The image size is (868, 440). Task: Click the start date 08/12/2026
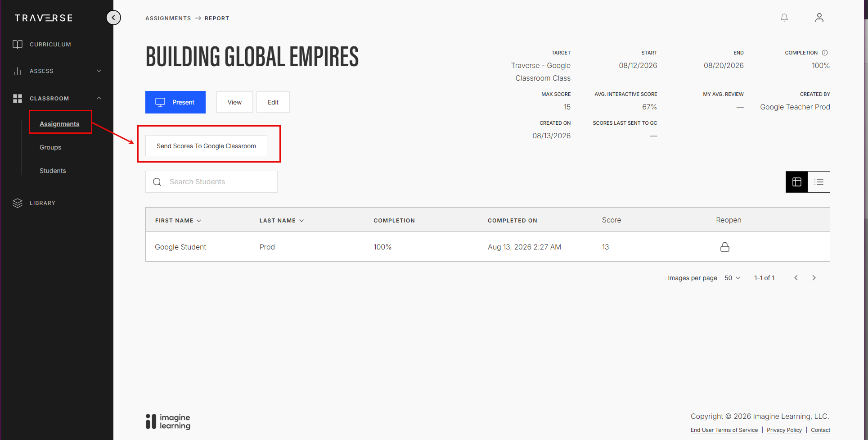[x=638, y=65]
